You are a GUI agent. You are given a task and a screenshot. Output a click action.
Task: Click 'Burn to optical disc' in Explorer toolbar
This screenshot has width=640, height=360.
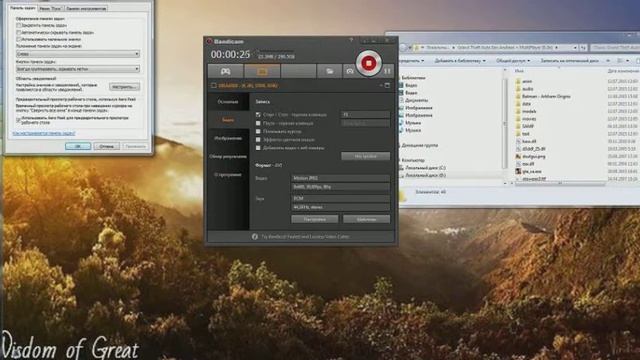(569, 61)
